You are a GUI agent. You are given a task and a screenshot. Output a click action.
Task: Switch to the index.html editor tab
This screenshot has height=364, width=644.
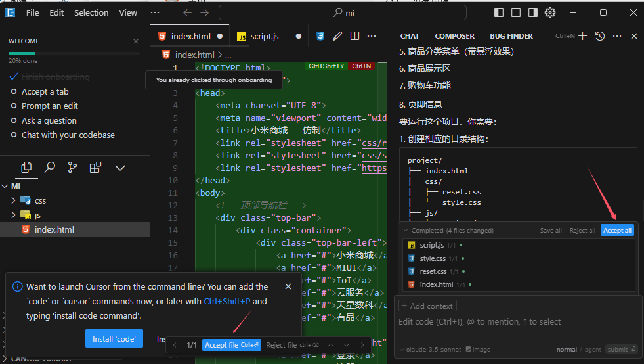point(190,36)
